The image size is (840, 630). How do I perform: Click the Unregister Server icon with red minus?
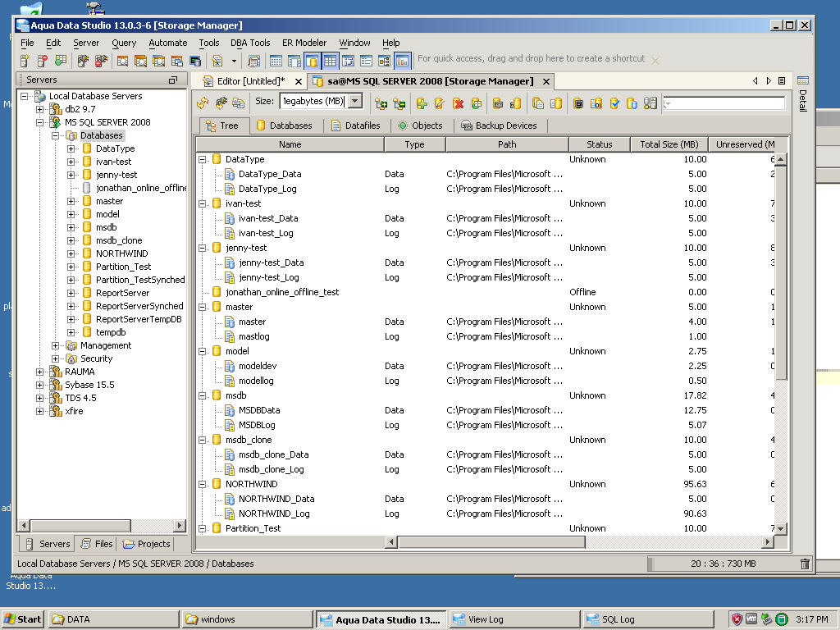point(43,61)
